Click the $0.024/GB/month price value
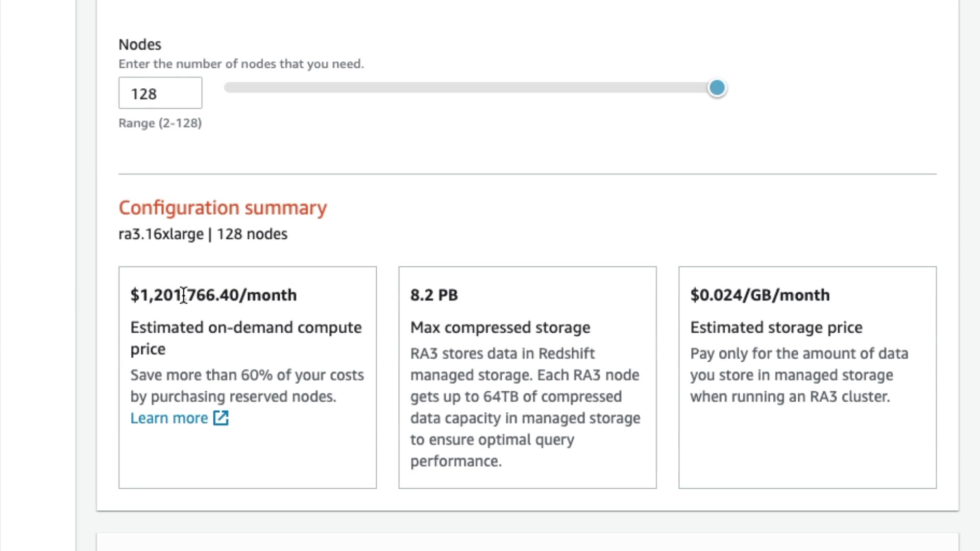This screenshot has height=551, width=980. point(760,295)
